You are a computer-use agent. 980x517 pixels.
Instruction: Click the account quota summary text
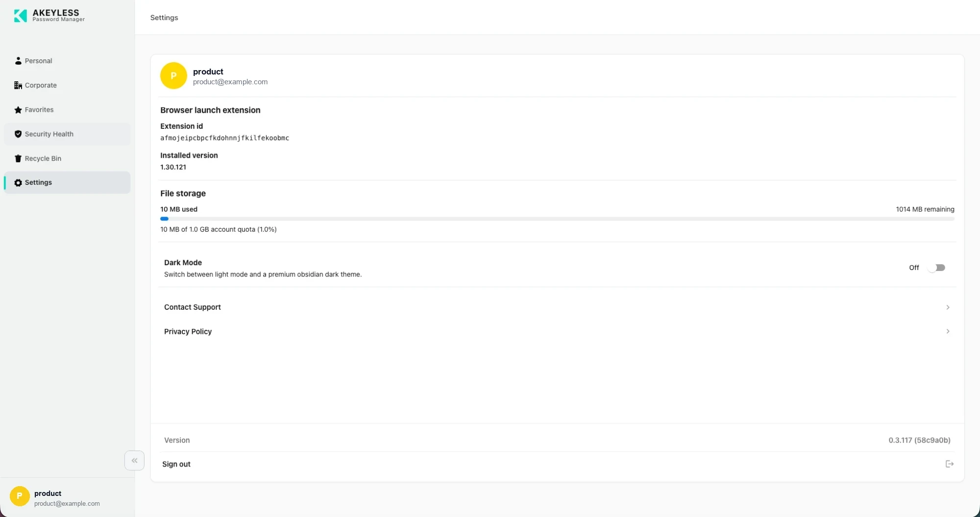[219, 229]
